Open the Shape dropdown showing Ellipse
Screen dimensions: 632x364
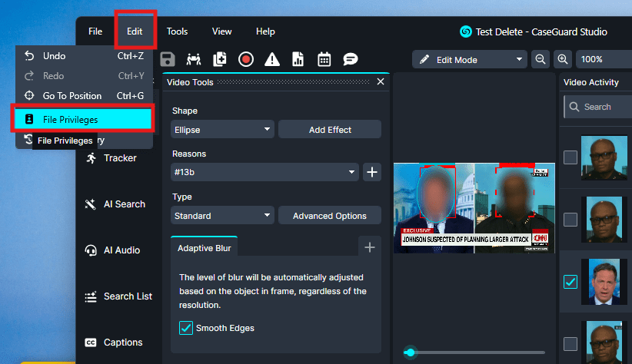(x=222, y=130)
